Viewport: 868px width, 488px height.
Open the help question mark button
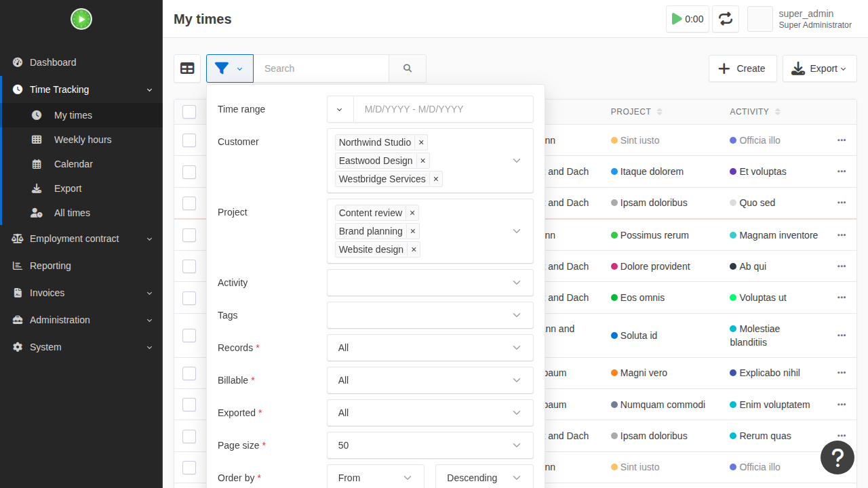[837, 457]
